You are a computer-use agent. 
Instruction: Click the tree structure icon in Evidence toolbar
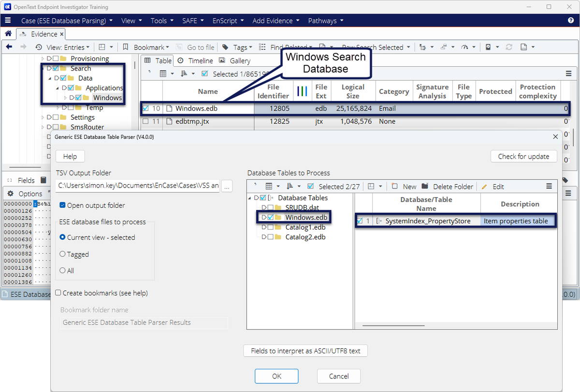(422, 47)
